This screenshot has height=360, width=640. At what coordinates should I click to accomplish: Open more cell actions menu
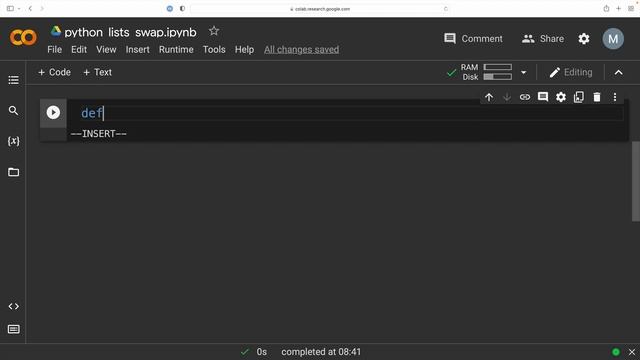[x=615, y=97]
